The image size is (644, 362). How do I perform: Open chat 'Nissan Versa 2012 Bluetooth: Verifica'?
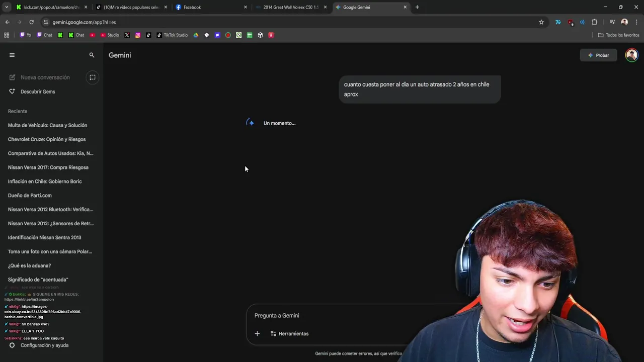(x=50, y=210)
